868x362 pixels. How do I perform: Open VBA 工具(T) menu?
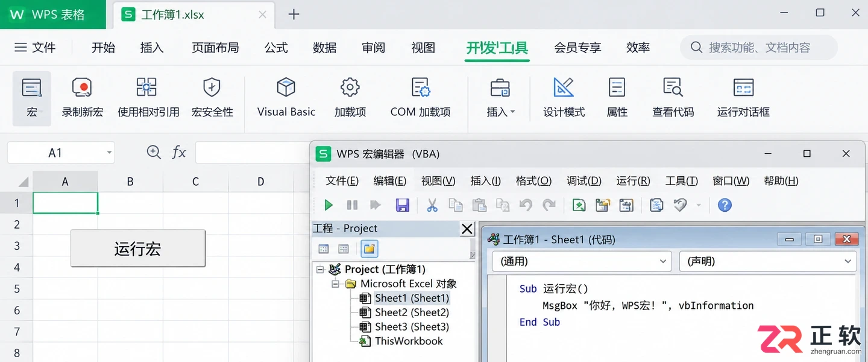point(681,181)
